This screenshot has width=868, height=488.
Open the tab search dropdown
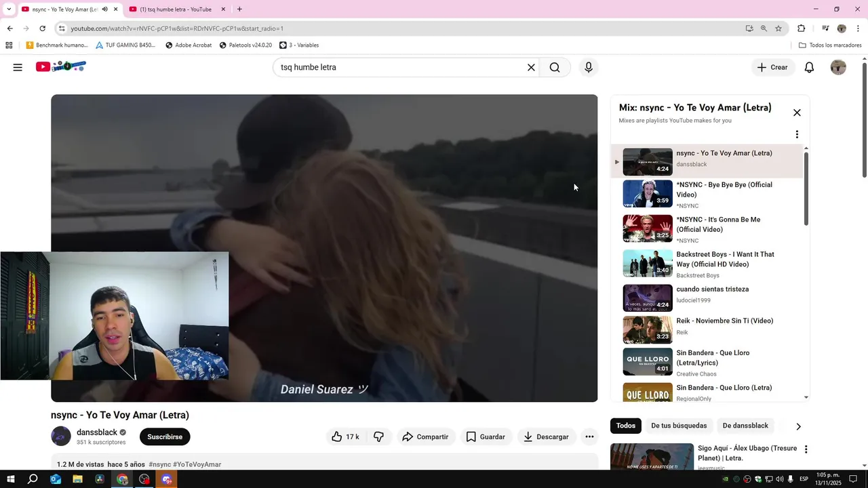tap(9, 9)
